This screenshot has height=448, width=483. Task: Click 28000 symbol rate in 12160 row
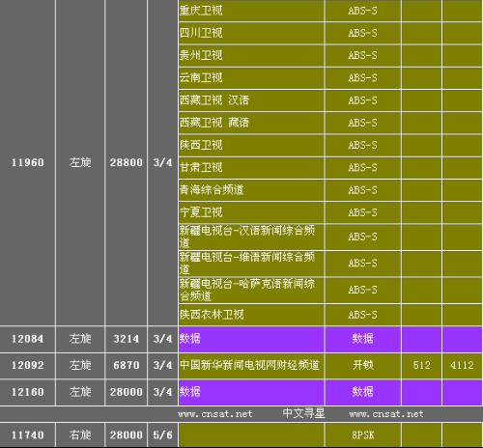tap(126, 392)
